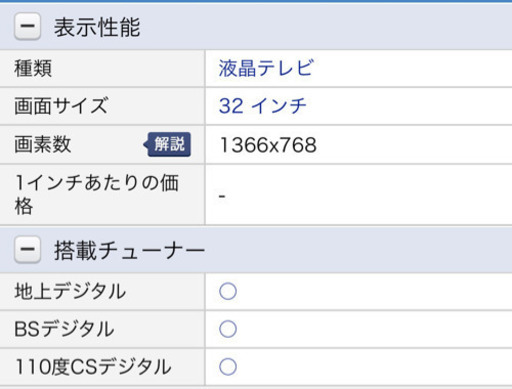
Task: Select the 種類 row label
Action: 33,68
